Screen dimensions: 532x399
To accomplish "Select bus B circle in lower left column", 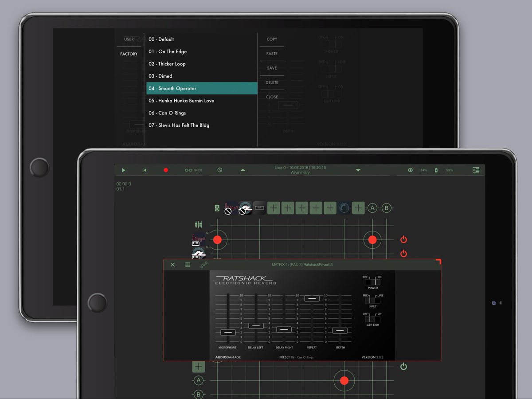I will (199, 395).
